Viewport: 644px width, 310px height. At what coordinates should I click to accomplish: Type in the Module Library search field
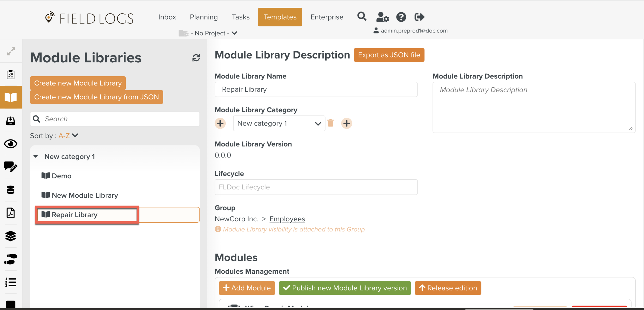(x=115, y=119)
